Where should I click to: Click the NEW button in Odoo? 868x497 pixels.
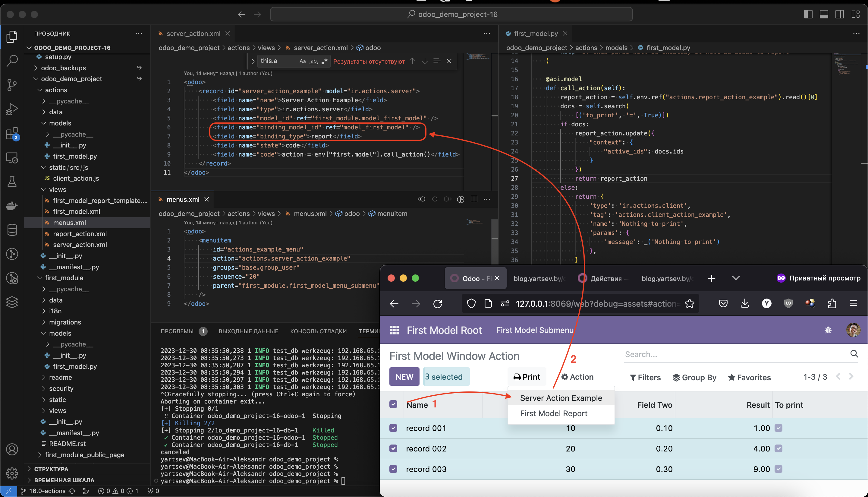coord(404,376)
